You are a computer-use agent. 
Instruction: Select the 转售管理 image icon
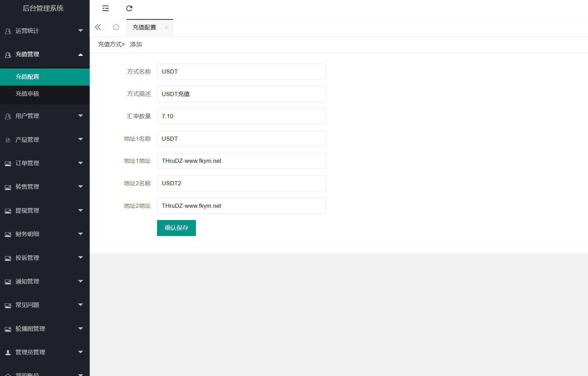(x=7, y=187)
